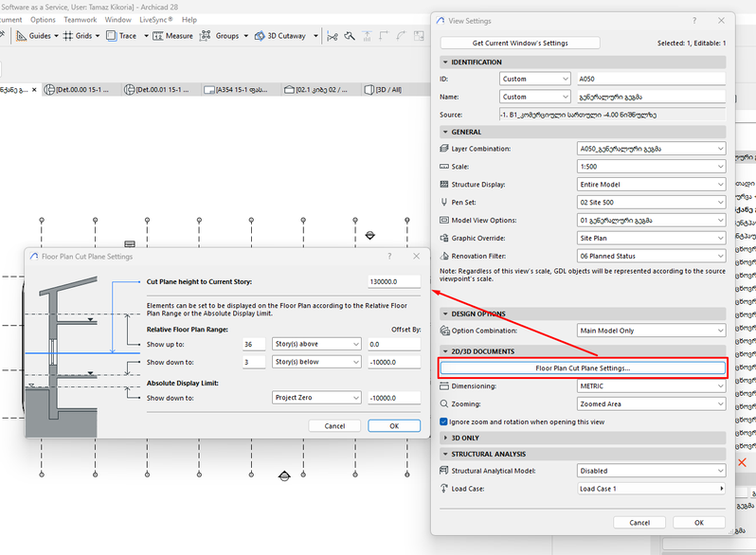Open the Options menu
This screenshot has width=756, height=555.
point(43,20)
